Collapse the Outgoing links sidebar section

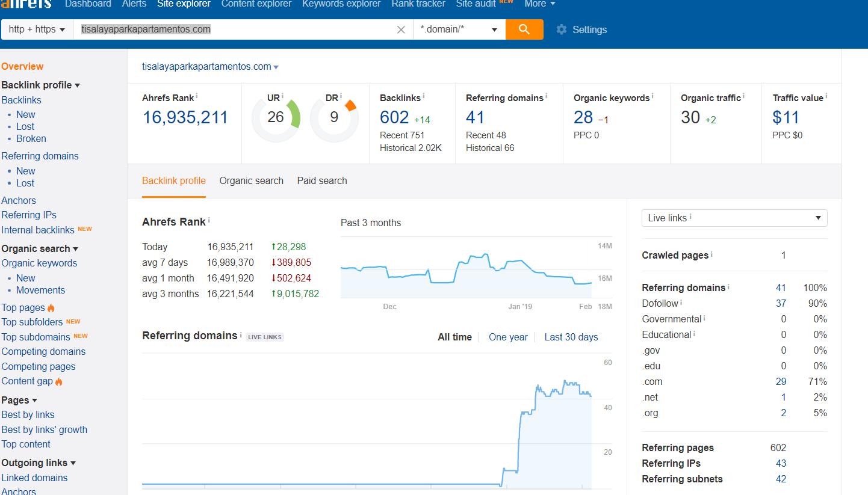tap(39, 463)
